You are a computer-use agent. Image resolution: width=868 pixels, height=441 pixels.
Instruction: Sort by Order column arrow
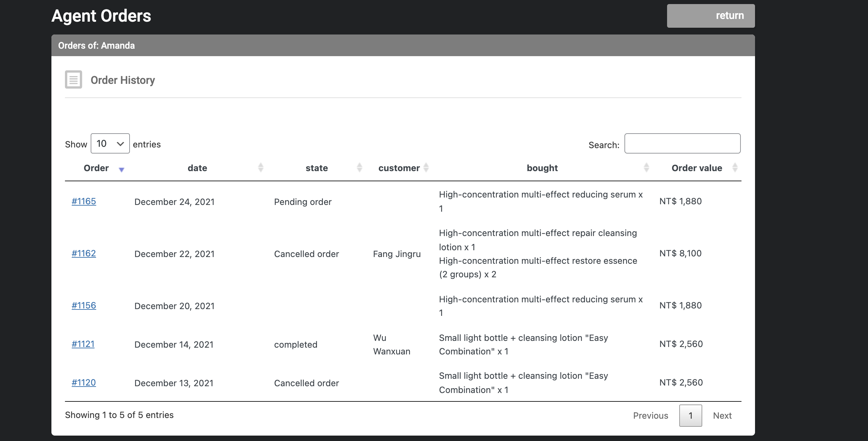[121, 169]
